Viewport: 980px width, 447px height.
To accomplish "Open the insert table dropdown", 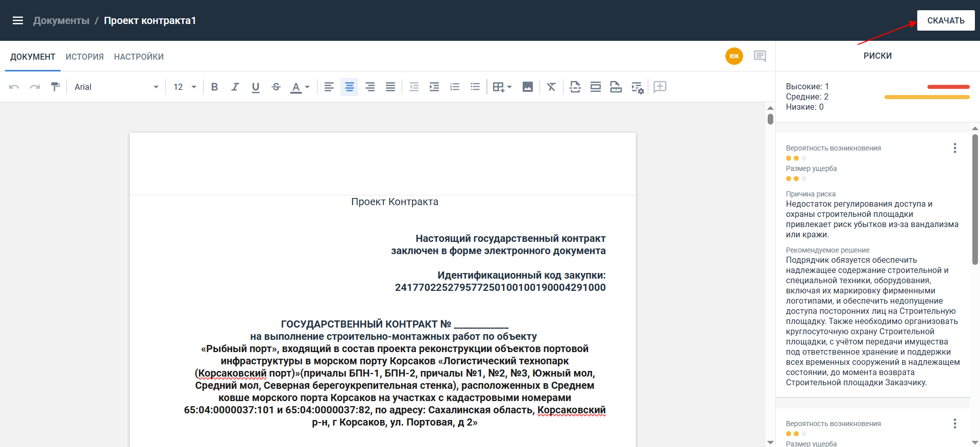I will 502,87.
